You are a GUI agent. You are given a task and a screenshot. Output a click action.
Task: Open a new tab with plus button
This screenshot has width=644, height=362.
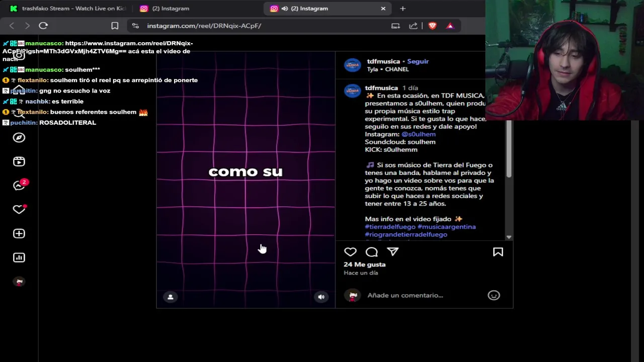click(403, 9)
